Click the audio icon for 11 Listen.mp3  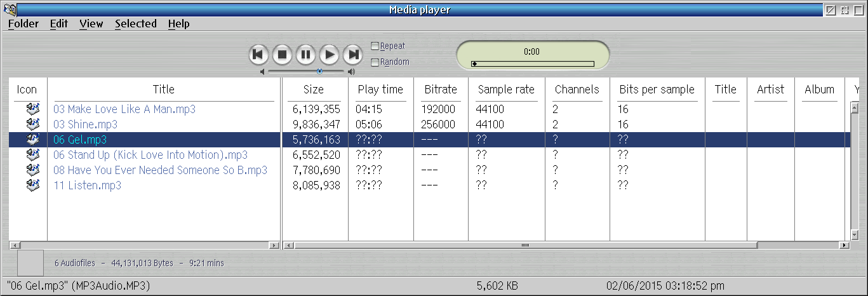[33, 185]
